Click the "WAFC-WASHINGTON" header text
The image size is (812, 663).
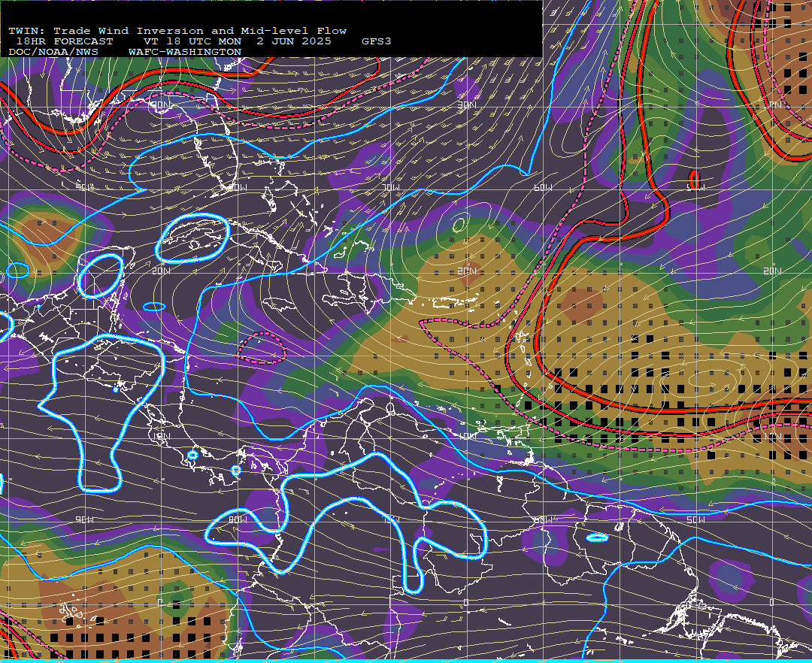tap(185, 53)
